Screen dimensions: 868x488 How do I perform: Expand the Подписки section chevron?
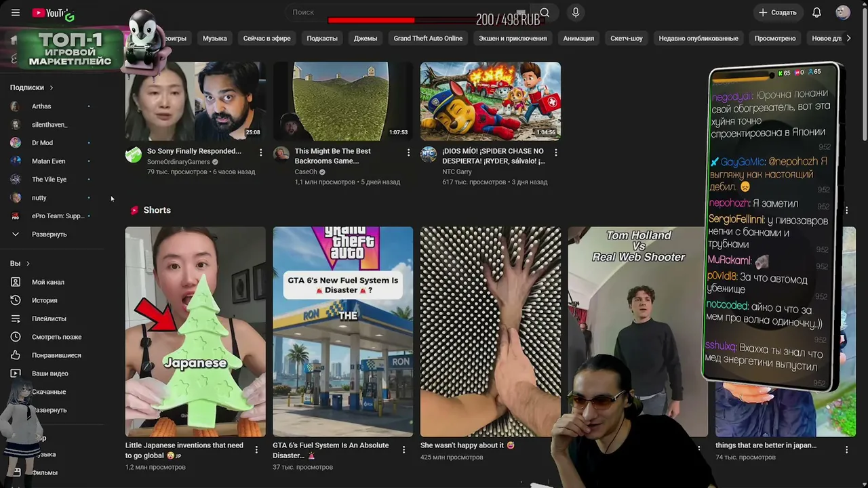pos(51,87)
